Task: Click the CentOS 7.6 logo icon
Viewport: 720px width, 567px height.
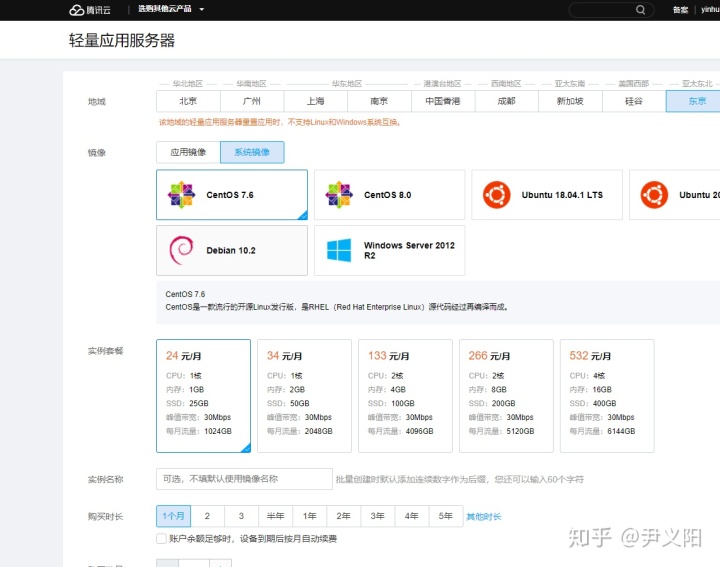Action: (x=181, y=195)
